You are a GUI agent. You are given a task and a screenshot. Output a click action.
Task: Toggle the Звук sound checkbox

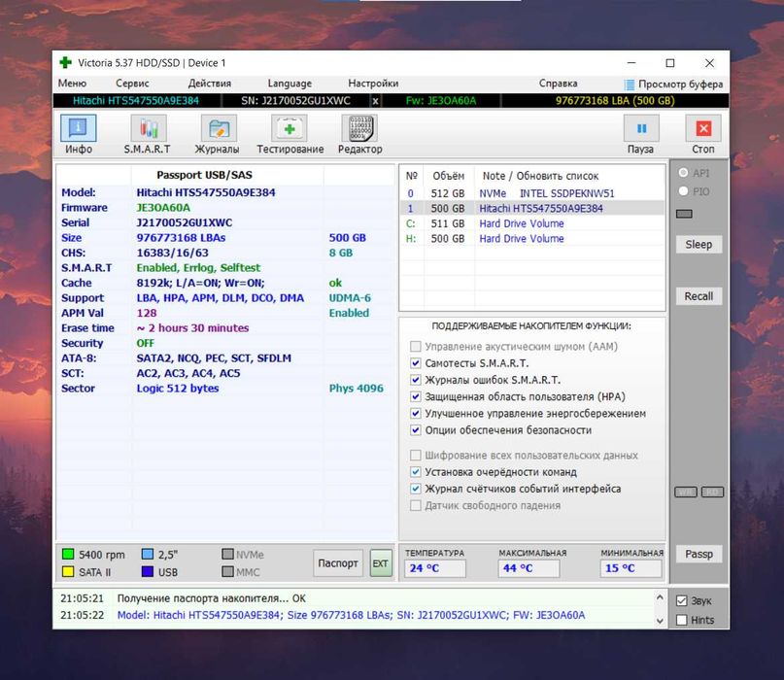(x=681, y=601)
